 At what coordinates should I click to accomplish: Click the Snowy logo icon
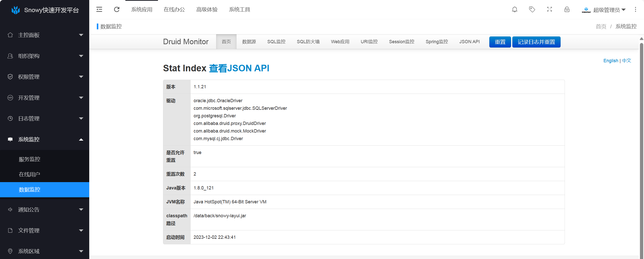tap(16, 10)
